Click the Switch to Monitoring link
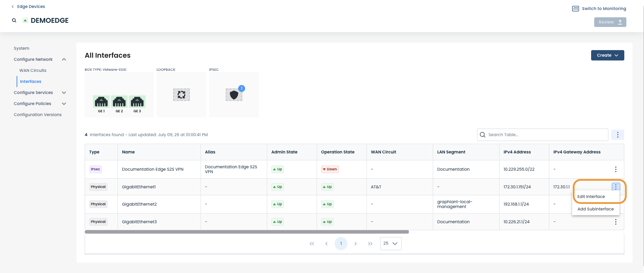Screen dimensions: 644x273 pos(604,9)
